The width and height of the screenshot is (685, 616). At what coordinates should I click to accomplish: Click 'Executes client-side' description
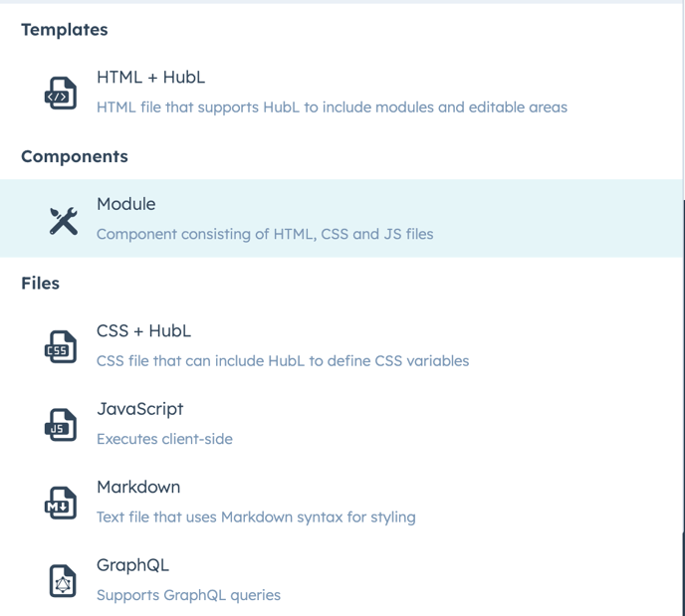(x=164, y=439)
